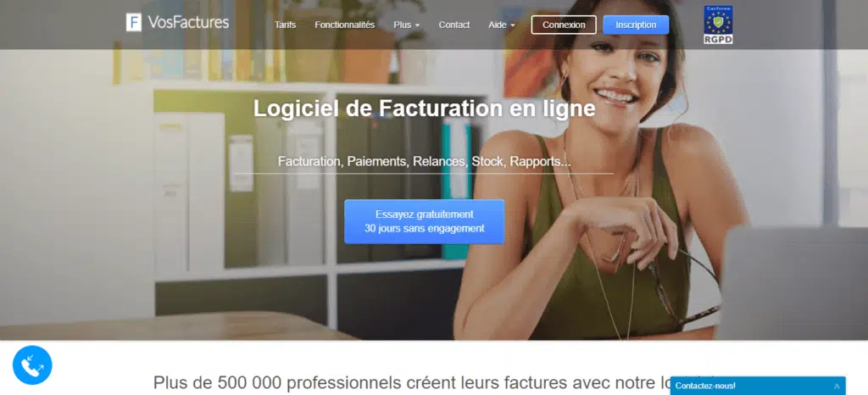Open the Plus dropdown menu
The width and height of the screenshot is (868, 395).
pyautogui.click(x=406, y=25)
